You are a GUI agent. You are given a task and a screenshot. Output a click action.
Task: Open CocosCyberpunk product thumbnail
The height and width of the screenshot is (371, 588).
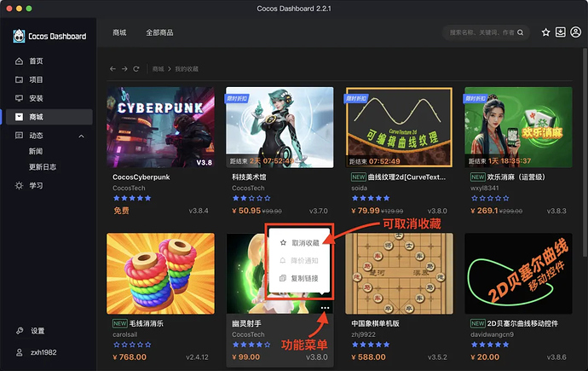click(x=160, y=127)
